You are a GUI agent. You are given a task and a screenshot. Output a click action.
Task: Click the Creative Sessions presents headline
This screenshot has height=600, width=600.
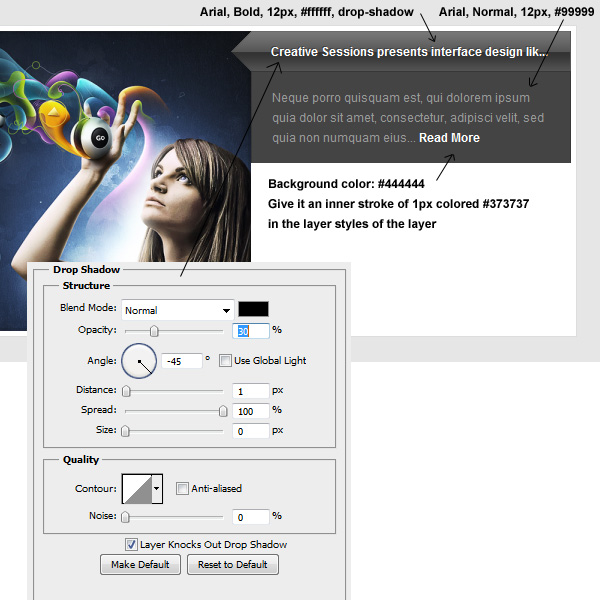409,52
